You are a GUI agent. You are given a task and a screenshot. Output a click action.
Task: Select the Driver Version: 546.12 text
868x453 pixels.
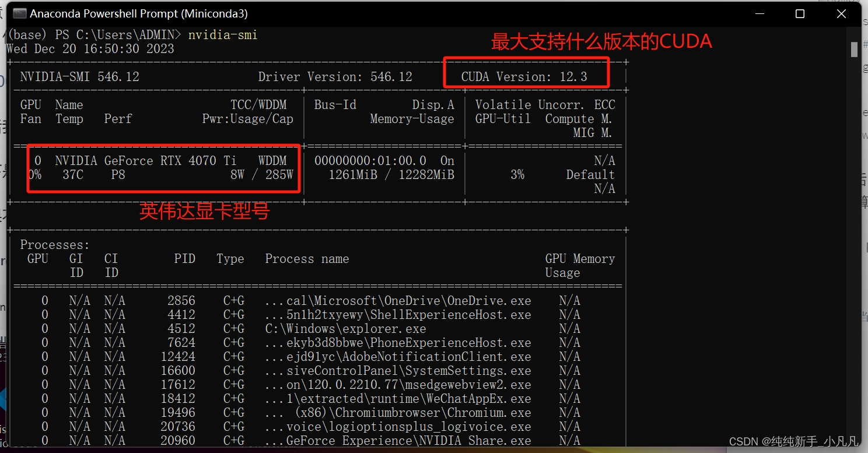point(335,77)
